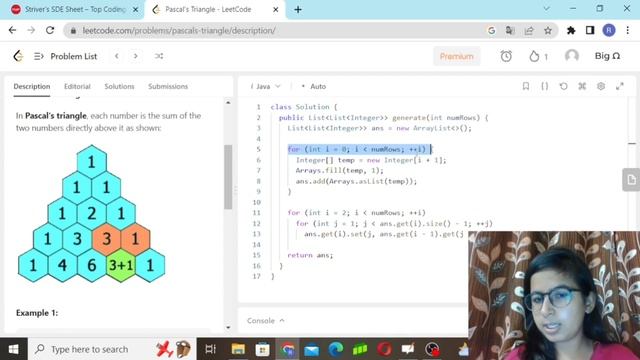Close the Striver's SDE Sheet tab
This screenshot has height=360, width=640.
pos(136,9)
